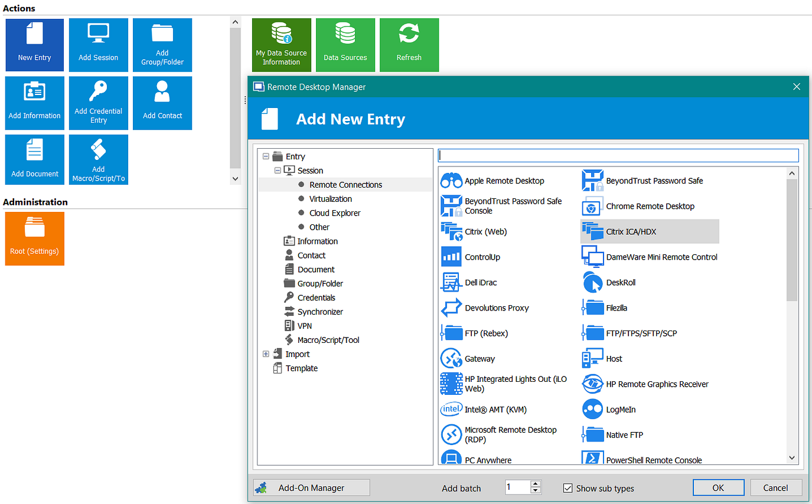Select Cloud Explorer in the tree
The image size is (812, 504).
pos(335,213)
